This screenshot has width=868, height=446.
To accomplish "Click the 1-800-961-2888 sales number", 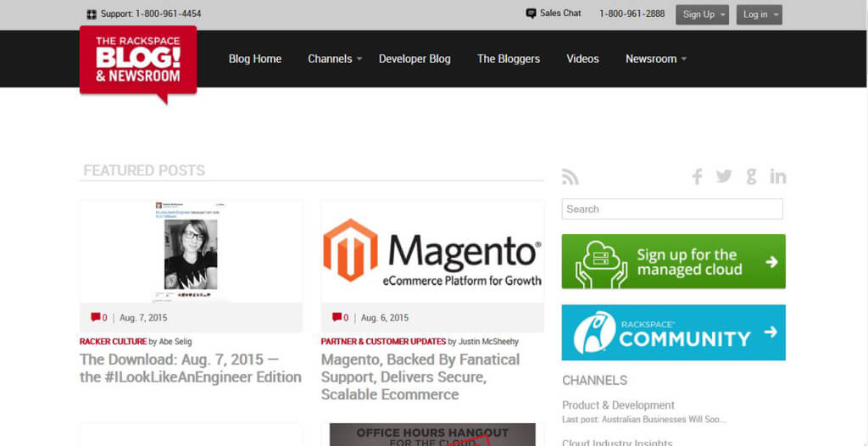I will pos(632,14).
